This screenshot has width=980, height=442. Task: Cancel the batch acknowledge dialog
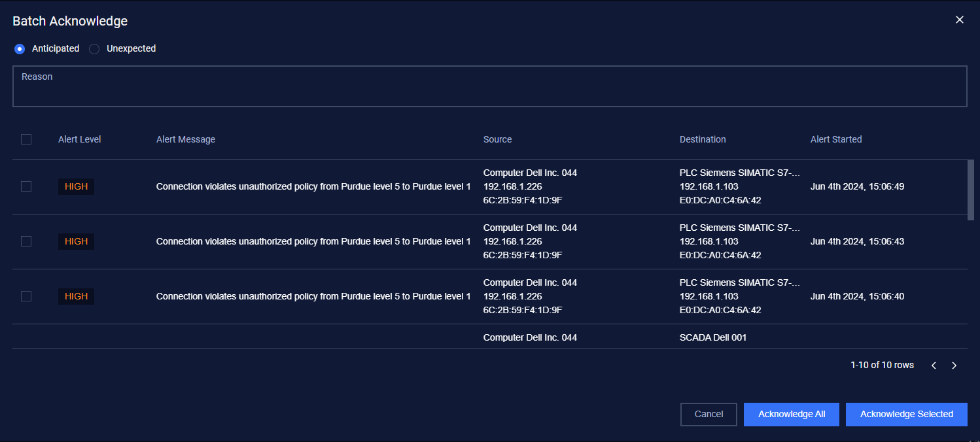point(709,415)
